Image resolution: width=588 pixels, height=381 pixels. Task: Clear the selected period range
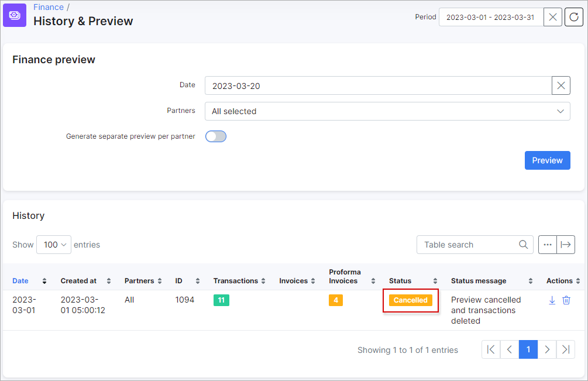tap(552, 17)
